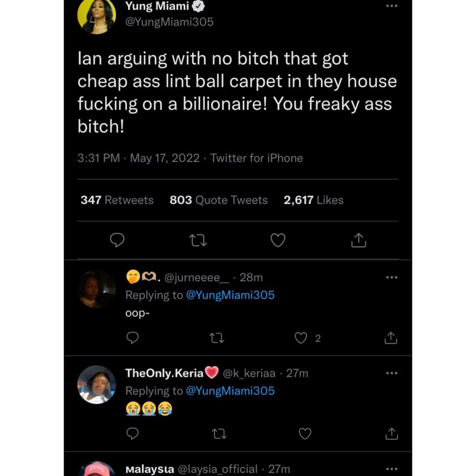Image resolution: width=476 pixels, height=476 pixels.
Task: View the 803 Quote Tweets
Action: [x=218, y=200]
